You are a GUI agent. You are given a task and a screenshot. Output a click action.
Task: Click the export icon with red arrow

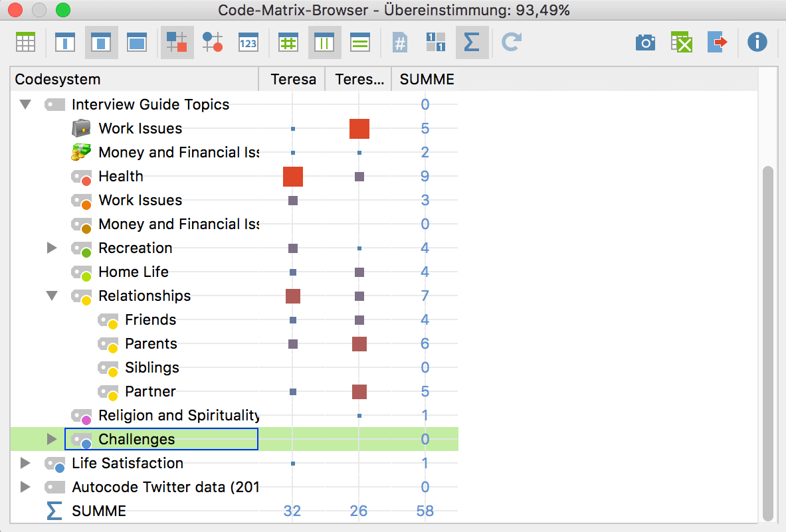[718, 43]
